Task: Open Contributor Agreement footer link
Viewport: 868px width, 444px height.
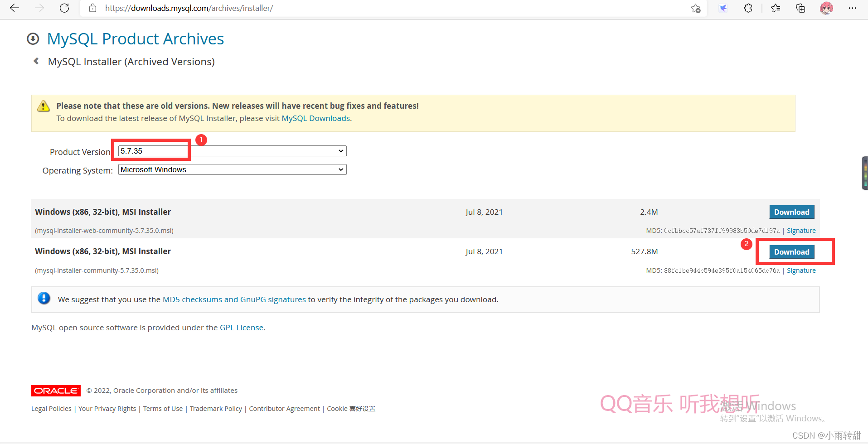Action: 284,409
